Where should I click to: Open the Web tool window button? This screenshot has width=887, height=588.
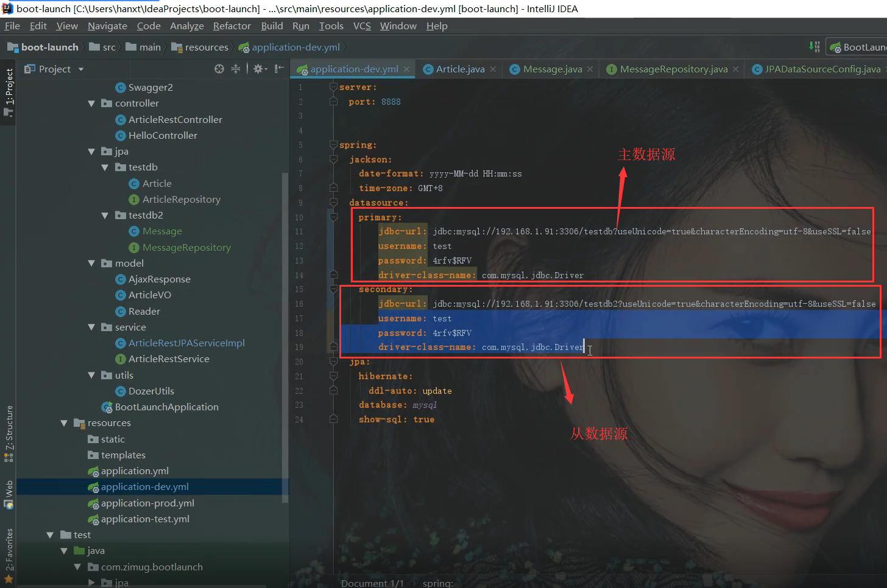coord(9,495)
